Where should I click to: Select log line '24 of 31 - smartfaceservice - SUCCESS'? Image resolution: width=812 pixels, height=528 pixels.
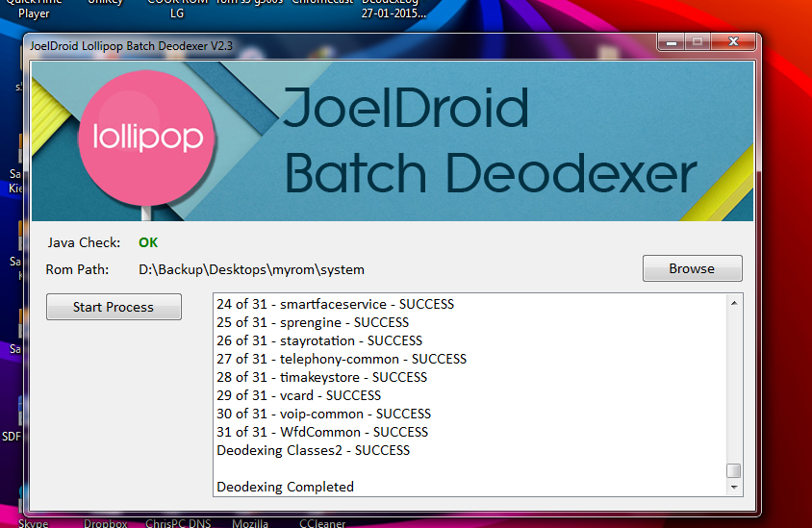pyautogui.click(x=335, y=304)
